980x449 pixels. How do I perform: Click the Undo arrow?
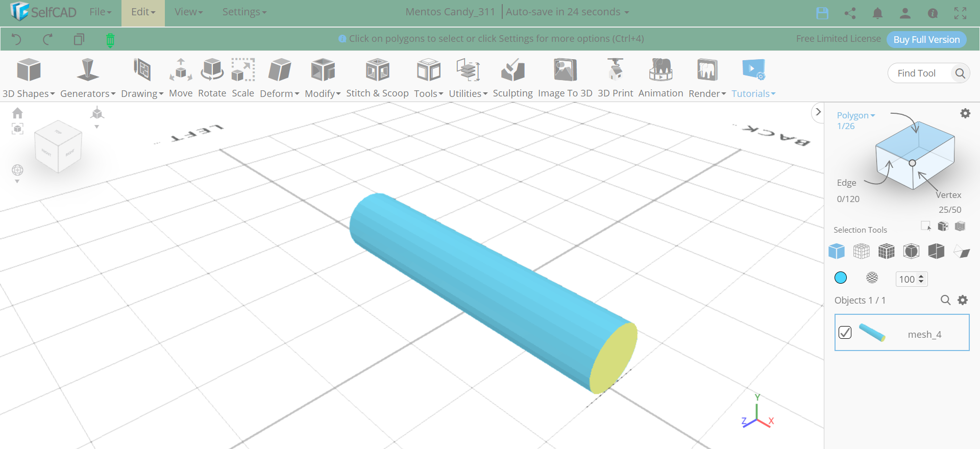pos(16,39)
